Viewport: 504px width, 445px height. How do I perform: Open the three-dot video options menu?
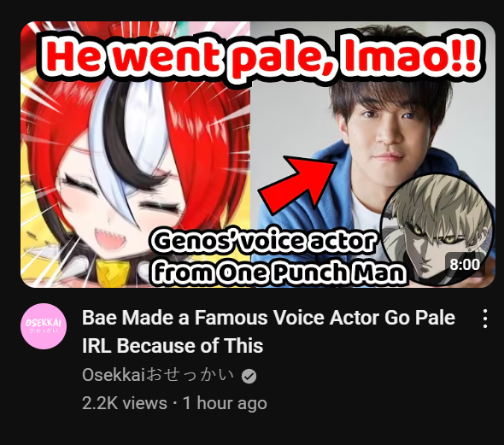[485, 319]
